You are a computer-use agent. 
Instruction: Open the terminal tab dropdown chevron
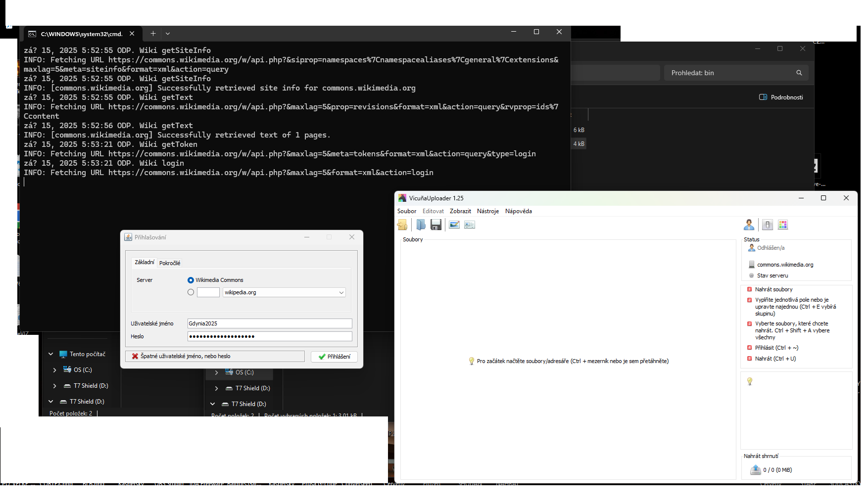(168, 34)
